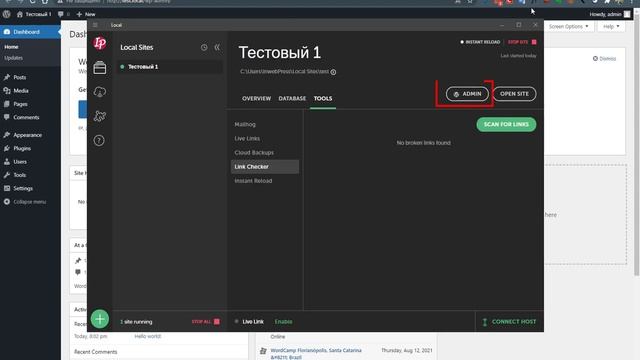This screenshot has width=640, height=360.
Task: Toggle the Instant Reload indicator
Action: tap(480, 42)
